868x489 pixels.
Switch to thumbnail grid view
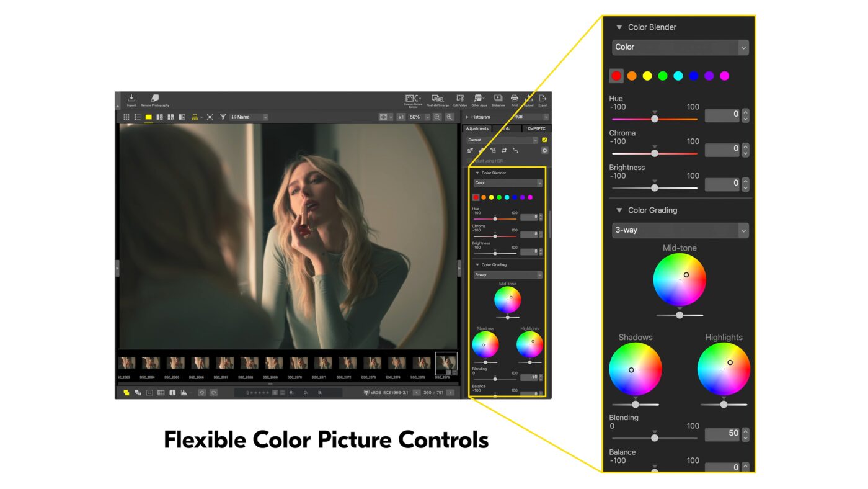[x=126, y=117]
